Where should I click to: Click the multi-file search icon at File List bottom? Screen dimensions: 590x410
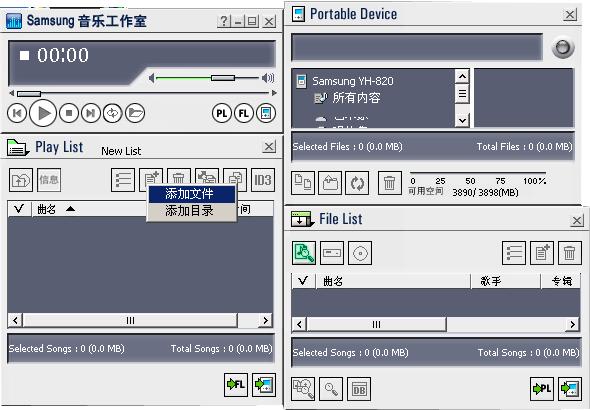(x=303, y=389)
